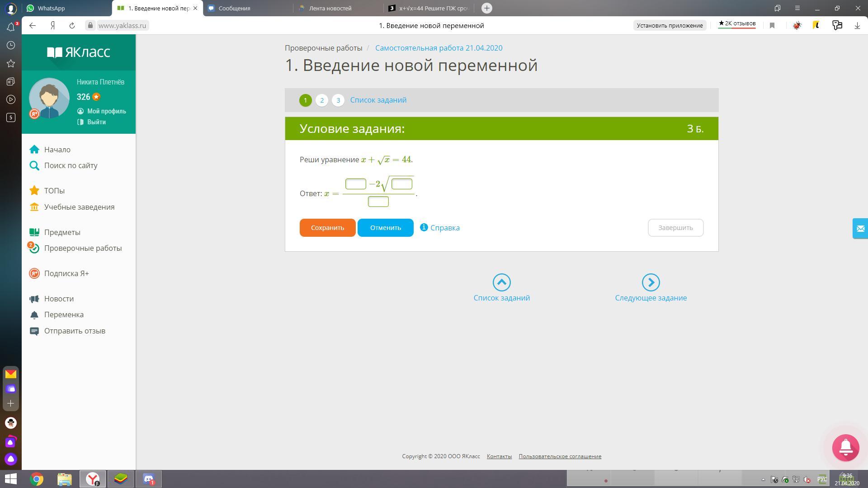Open Проверочные работы in the sidebar

(x=83, y=248)
